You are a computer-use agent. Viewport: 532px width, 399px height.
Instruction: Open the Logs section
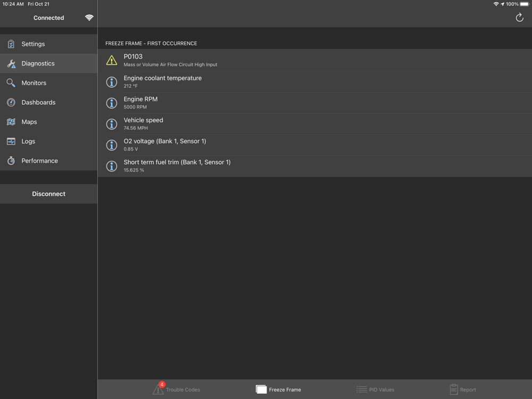(49, 141)
